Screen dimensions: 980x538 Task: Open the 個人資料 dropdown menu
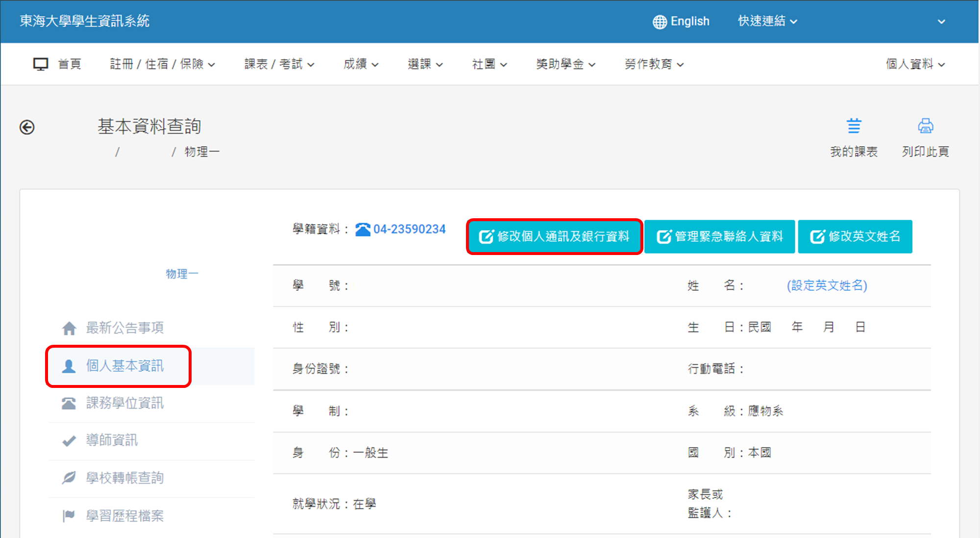[x=915, y=64]
